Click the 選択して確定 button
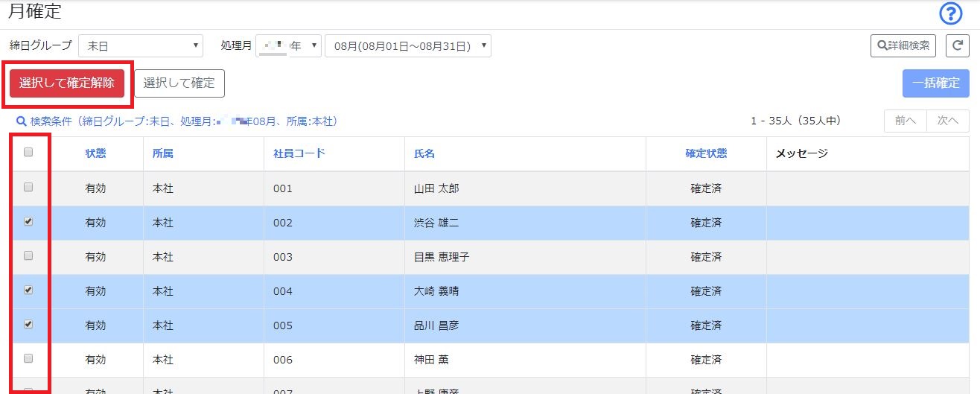The image size is (980, 394). [x=179, y=83]
